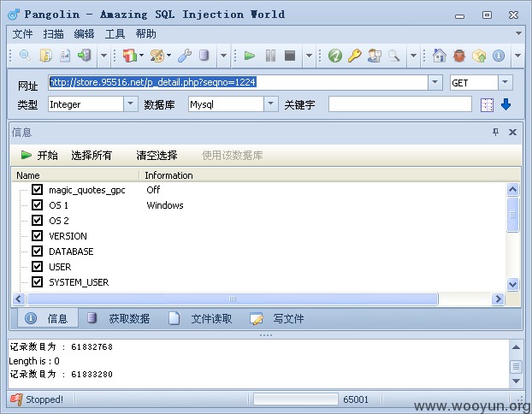Open the 扫描 menu
532x414 pixels.
click(x=53, y=34)
